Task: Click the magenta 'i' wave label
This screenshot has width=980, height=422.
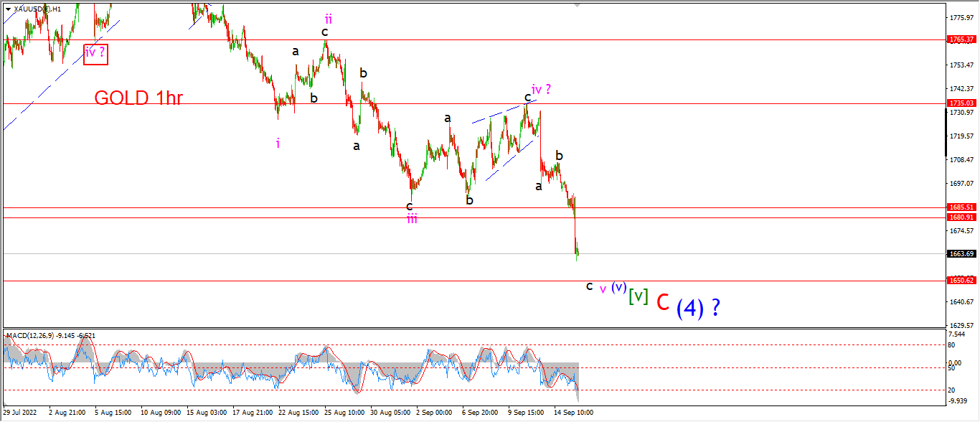Action: 278,143
